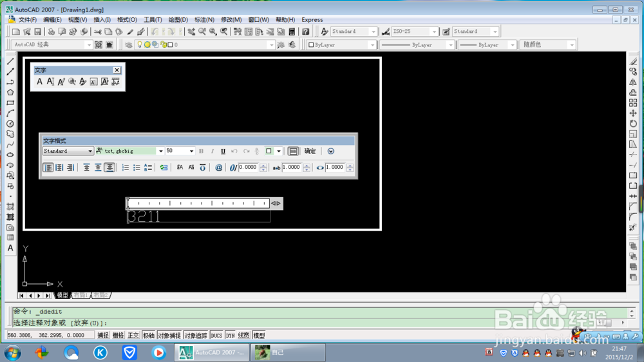Toggle right text alignment
Image resolution: width=644 pixels, height=362 pixels.
pyautogui.click(x=70, y=167)
